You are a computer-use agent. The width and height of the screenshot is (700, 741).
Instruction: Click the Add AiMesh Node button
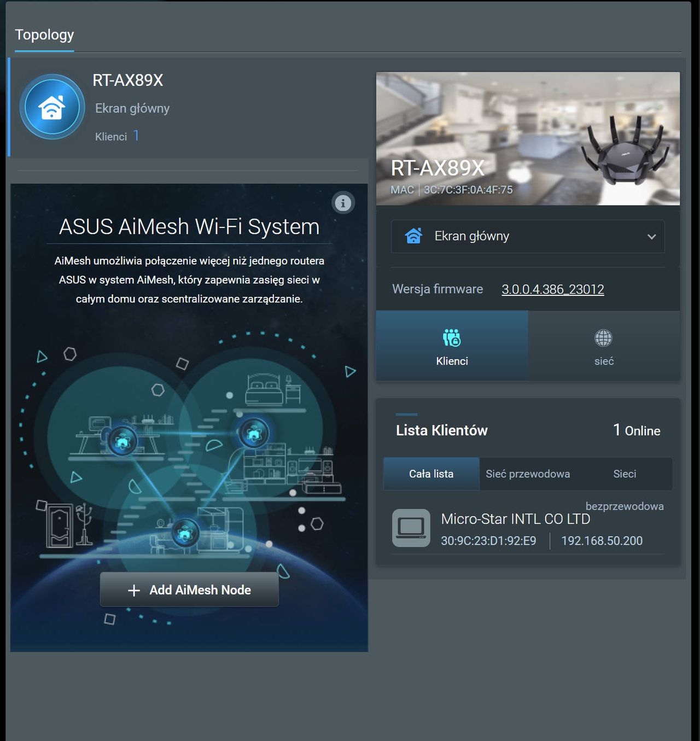[189, 590]
